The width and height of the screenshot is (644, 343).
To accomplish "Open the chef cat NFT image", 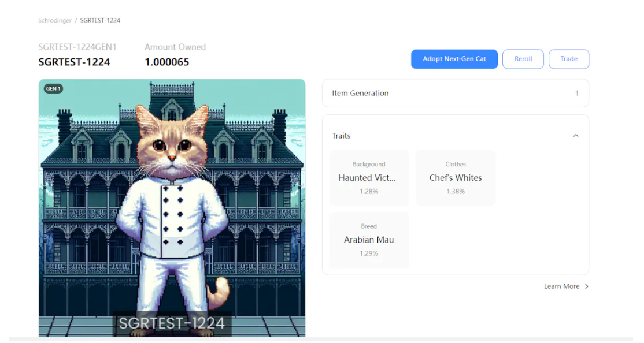I will click(x=172, y=208).
